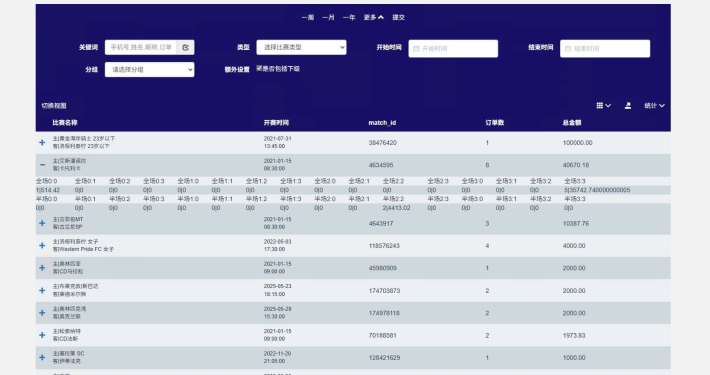Click the 1|514.42 value cell
The image size is (710, 375).
[x=48, y=190]
